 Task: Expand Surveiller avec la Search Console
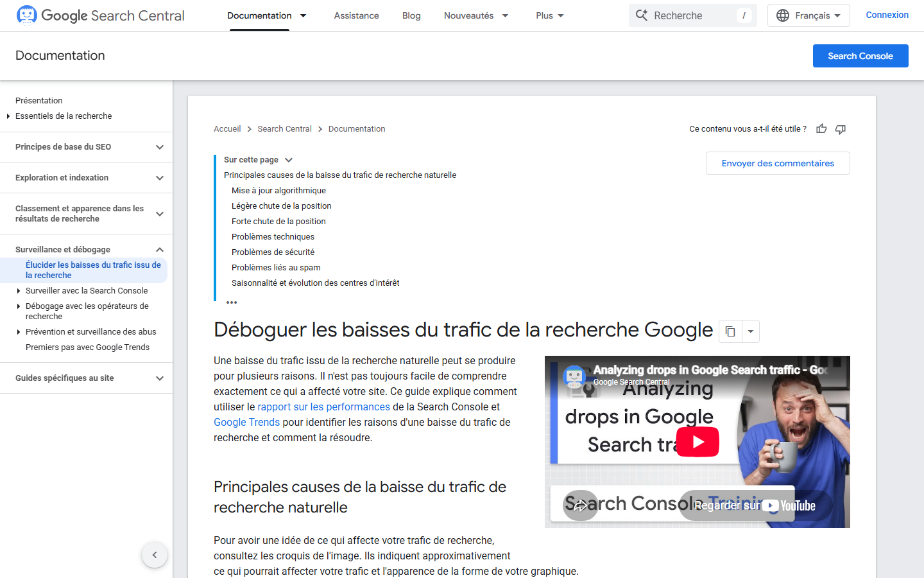pos(19,291)
